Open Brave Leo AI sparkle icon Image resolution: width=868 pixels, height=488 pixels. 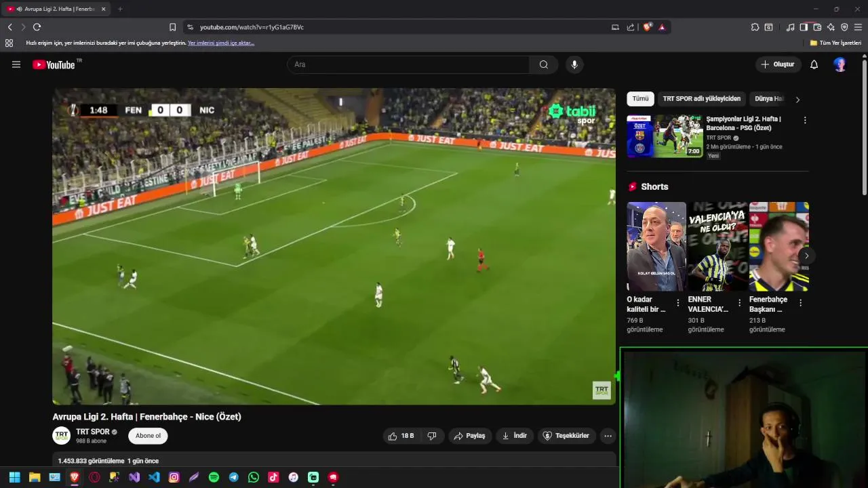831,27
